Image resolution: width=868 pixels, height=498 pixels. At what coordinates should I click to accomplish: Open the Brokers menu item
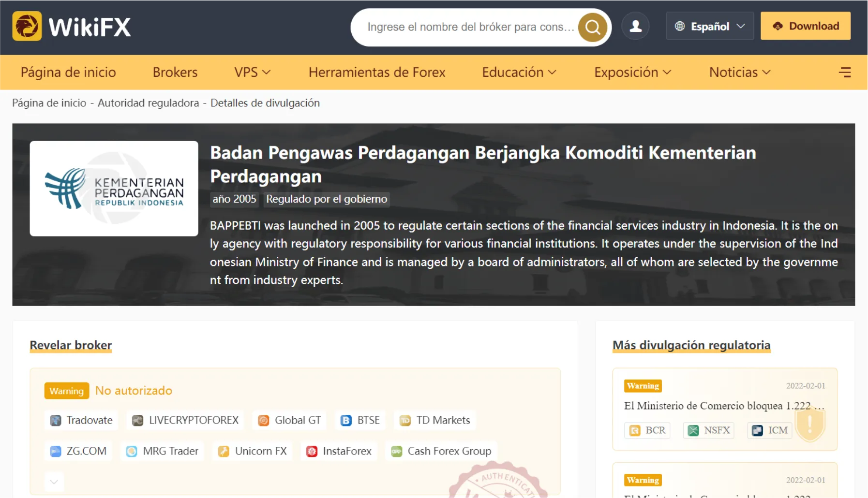pos(175,72)
